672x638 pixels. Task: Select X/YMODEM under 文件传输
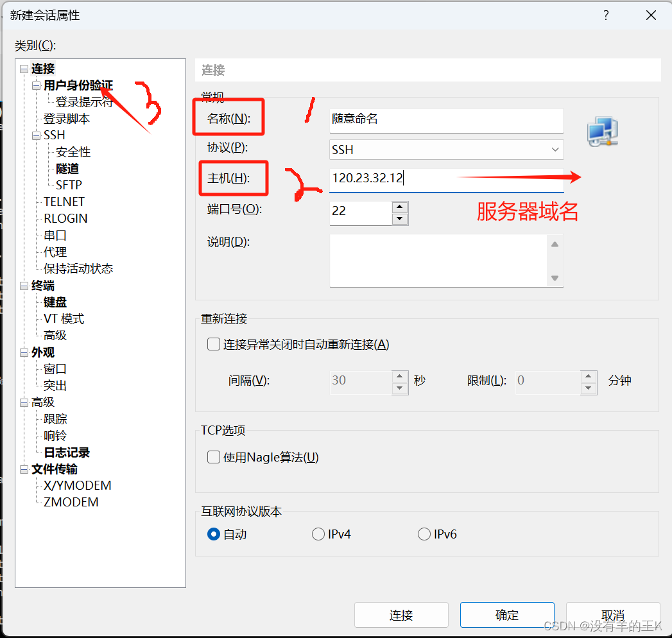(x=78, y=485)
